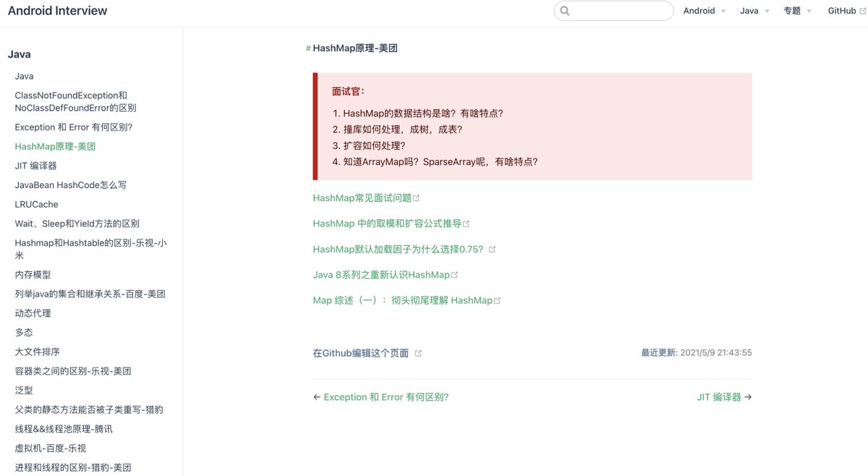Click the search magnifier icon
868x476 pixels.
[x=565, y=11]
